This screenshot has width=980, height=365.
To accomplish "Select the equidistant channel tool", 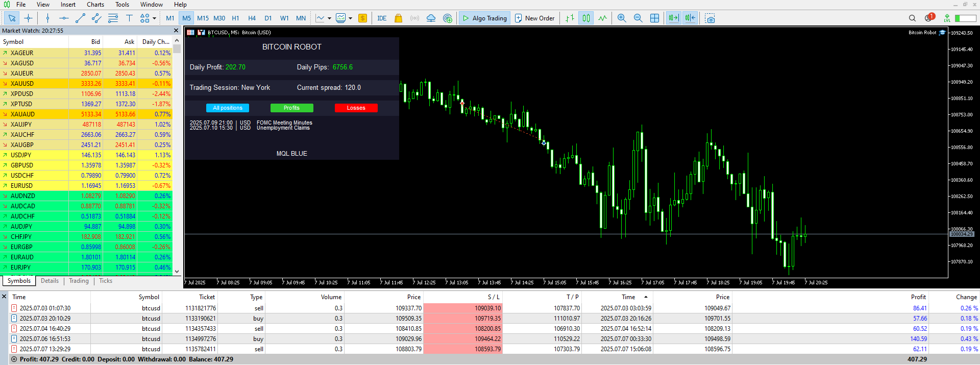I will (x=96, y=18).
